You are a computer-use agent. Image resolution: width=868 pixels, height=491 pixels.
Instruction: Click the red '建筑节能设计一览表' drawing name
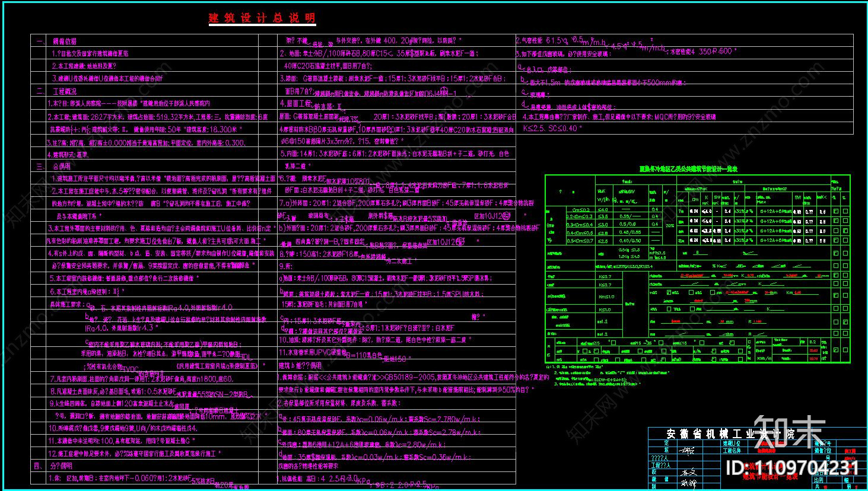[x=771, y=477]
